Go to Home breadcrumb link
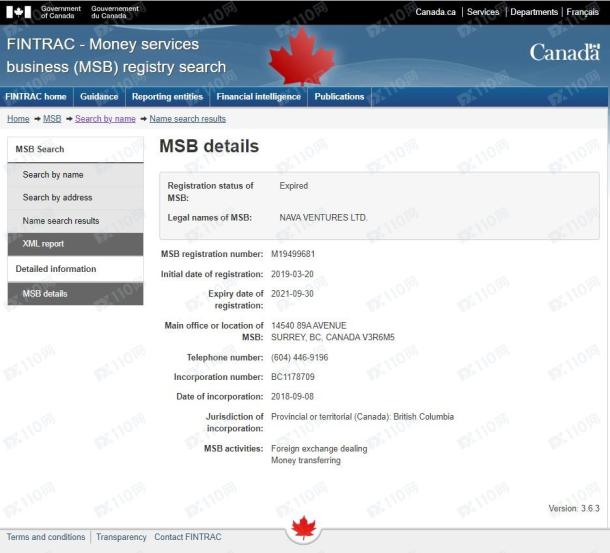Screen dimensions: 610x553 pyautogui.click(x=18, y=119)
